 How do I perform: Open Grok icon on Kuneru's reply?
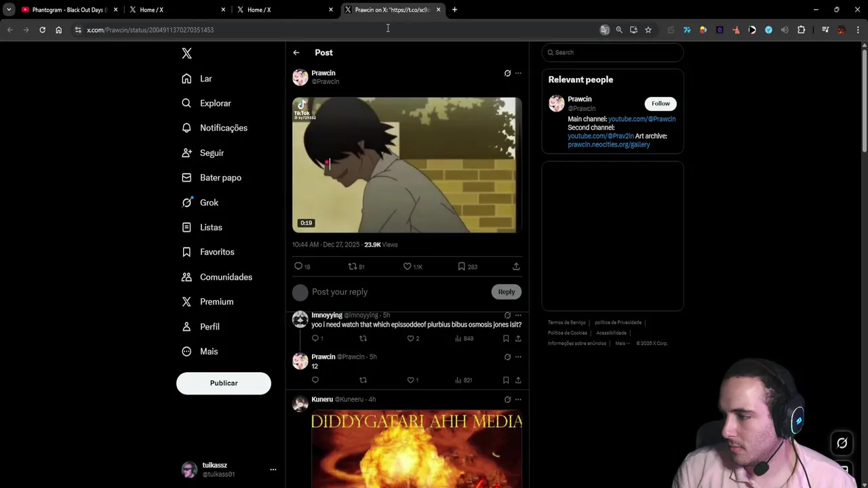coord(507,399)
